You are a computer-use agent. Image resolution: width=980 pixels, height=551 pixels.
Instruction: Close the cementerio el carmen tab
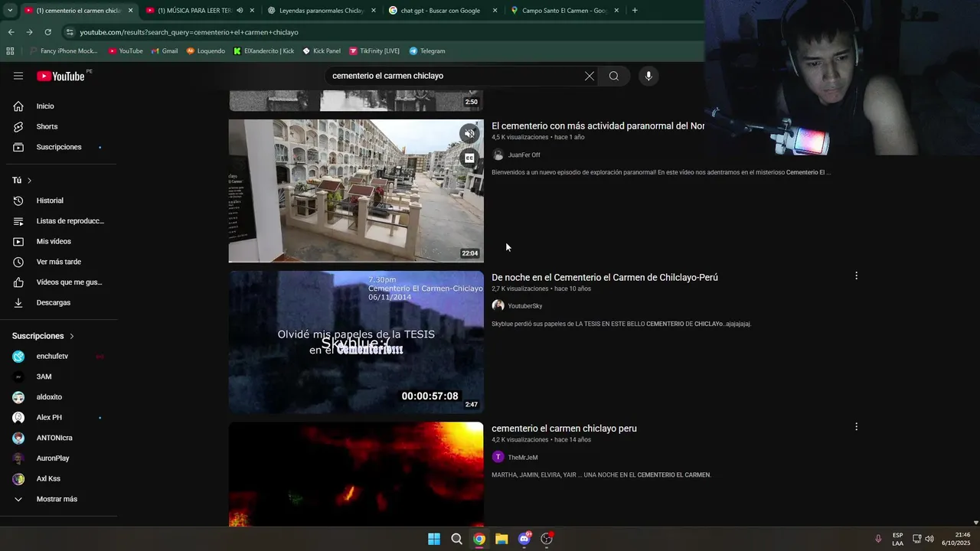130,11
